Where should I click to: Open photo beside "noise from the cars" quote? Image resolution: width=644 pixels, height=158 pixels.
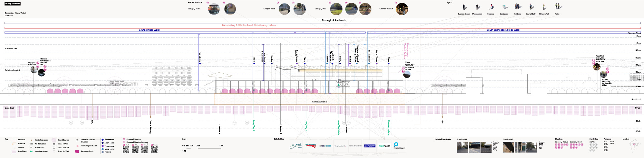point(41,73)
